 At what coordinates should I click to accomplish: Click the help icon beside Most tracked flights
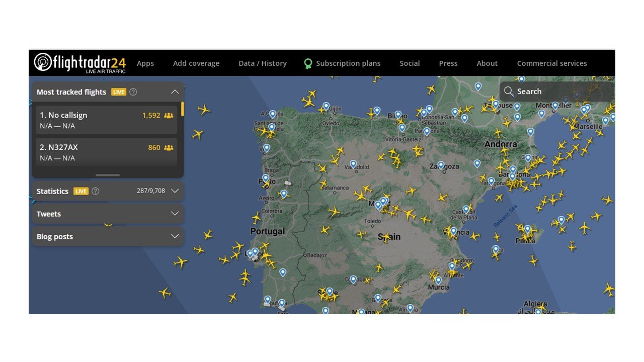tap(133, 92)
